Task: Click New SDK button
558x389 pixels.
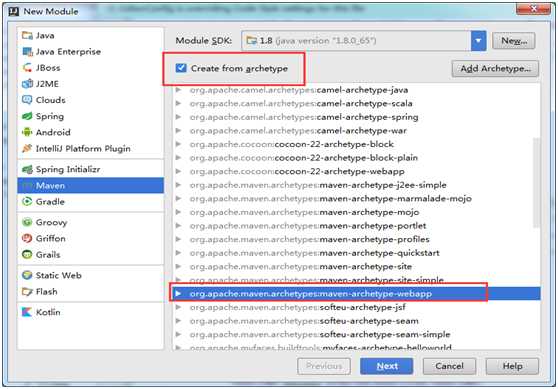Action: tap(514, 41)
